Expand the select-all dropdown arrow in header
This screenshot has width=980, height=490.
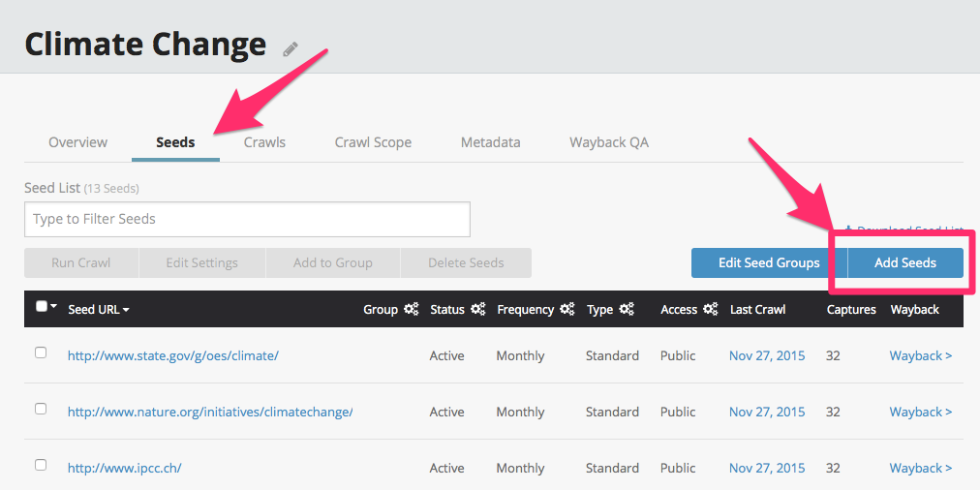[x=53, y=307]
